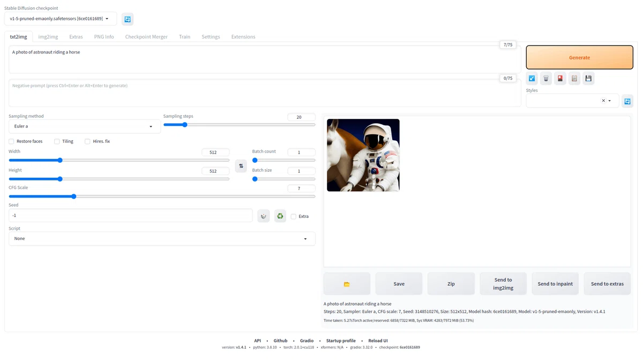This screenshot has width=643, height=364.
Task: Click the Batch size slider
Action: pyautogui.click(x=284, y=179)
